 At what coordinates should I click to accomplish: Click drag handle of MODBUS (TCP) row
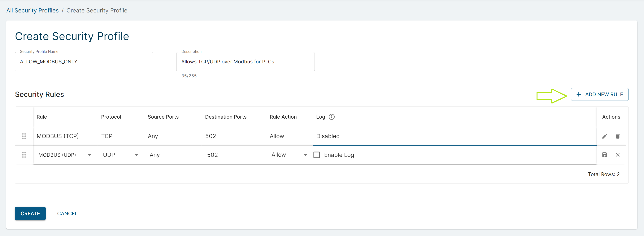click(24, 136)
